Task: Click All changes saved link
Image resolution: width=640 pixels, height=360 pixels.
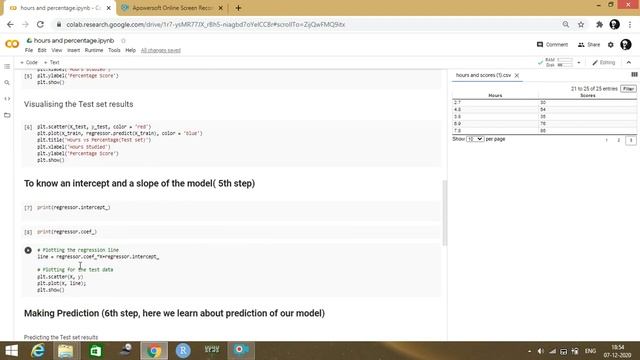Action: click(160, 50)
